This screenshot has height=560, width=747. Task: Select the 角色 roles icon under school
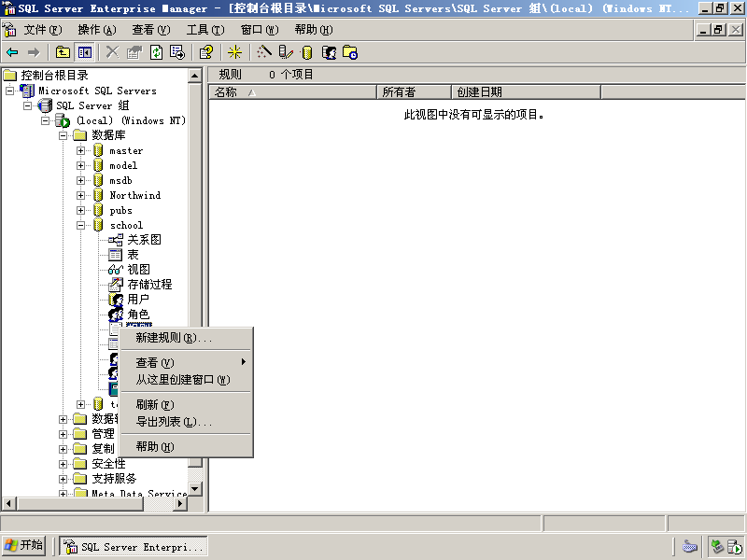click(x=116, y=315)
